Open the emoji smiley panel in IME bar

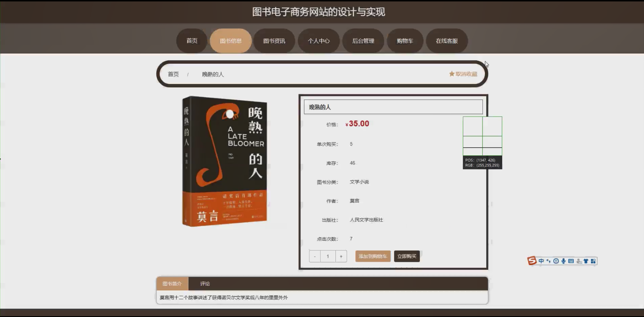click(x=556, y=261)
